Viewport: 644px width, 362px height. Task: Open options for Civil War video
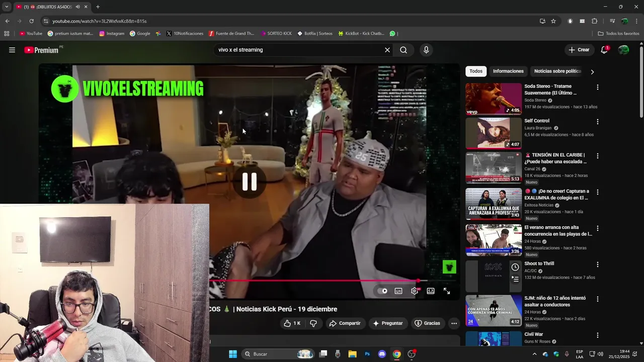tap(597, 335)
